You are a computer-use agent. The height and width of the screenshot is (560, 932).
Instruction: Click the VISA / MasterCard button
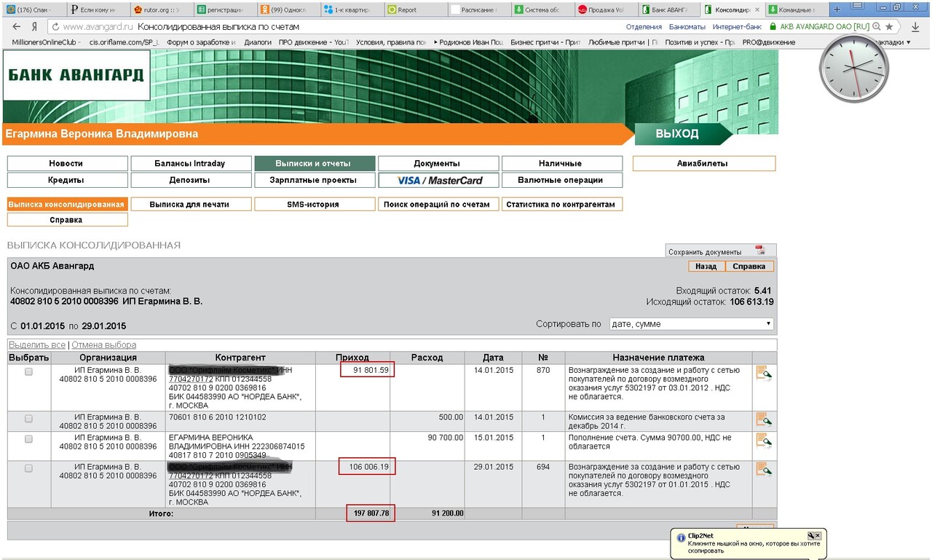pos(439,180)
